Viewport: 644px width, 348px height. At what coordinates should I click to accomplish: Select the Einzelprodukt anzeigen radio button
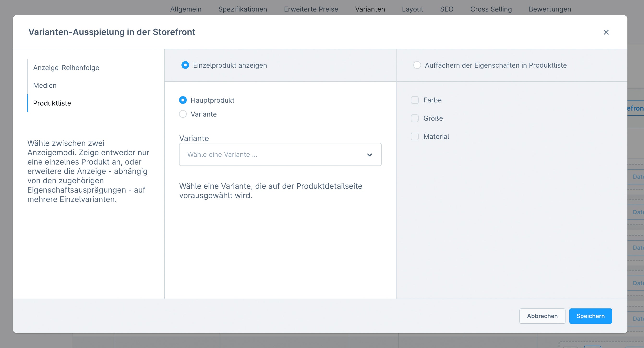click(x=185, y=65)
